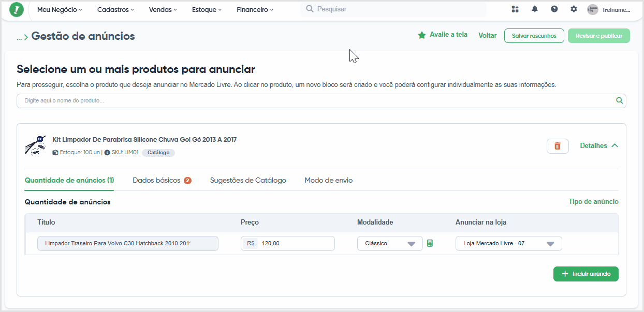Click the Catálogo badge on product
Image resolution: width=644 pixels, height=312 pixels.
[x=158, y=153]
